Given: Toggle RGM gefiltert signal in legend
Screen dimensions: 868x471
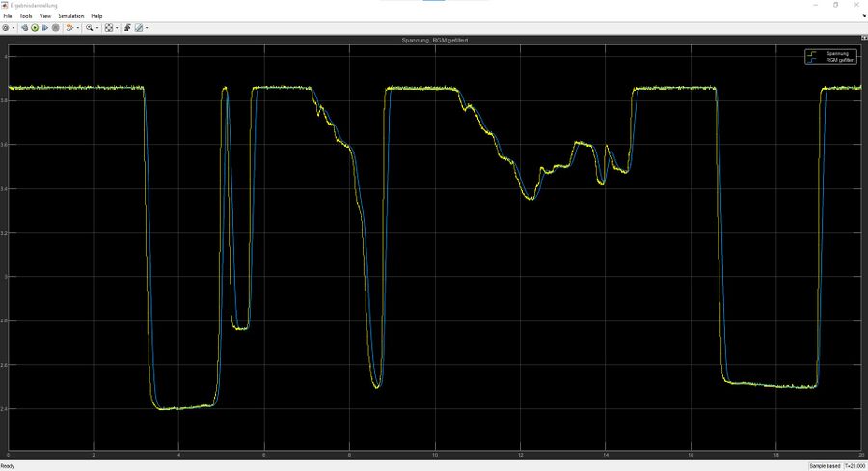Looking at the screenshot, I should 832,59.
